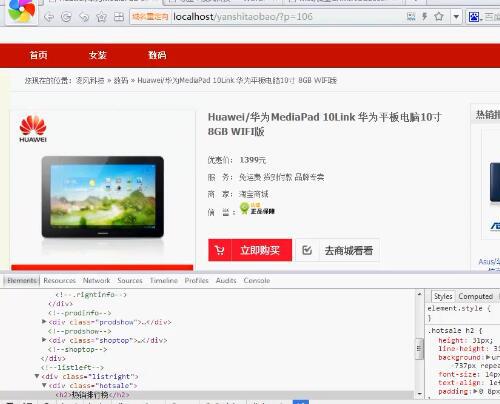This screenshot has height=404, width=500.
Task: Switch to the Resources devtools tab
Action: [x=60, y=281]
